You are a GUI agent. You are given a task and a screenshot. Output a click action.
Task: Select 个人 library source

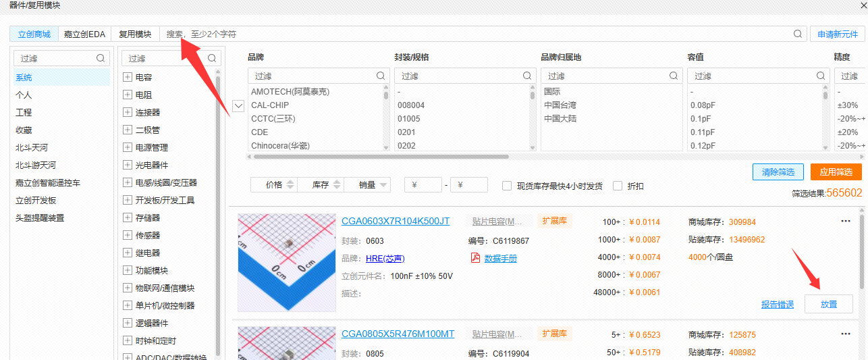pos(61,95)
